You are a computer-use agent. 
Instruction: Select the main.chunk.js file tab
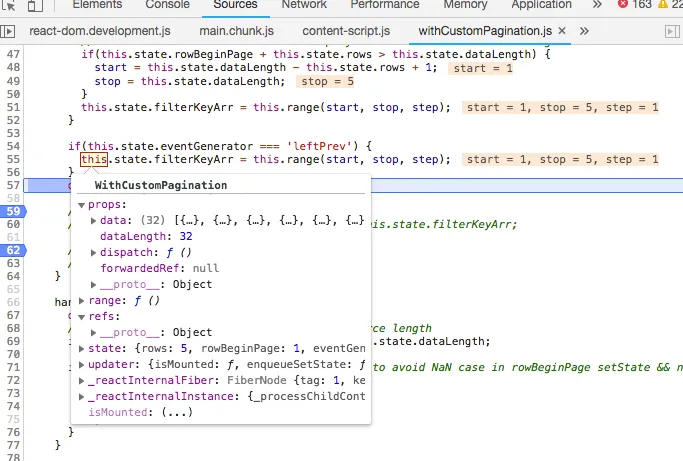[237, 31]
